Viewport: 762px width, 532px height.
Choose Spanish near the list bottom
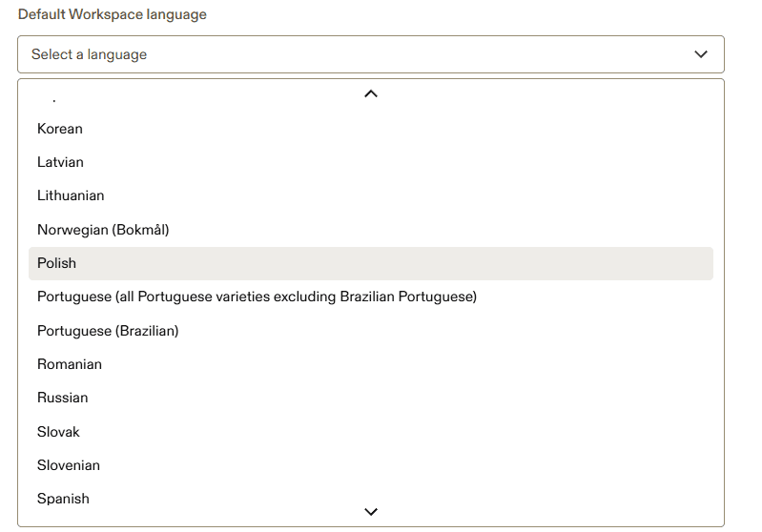pyautogui.click(x=63, y=499)
